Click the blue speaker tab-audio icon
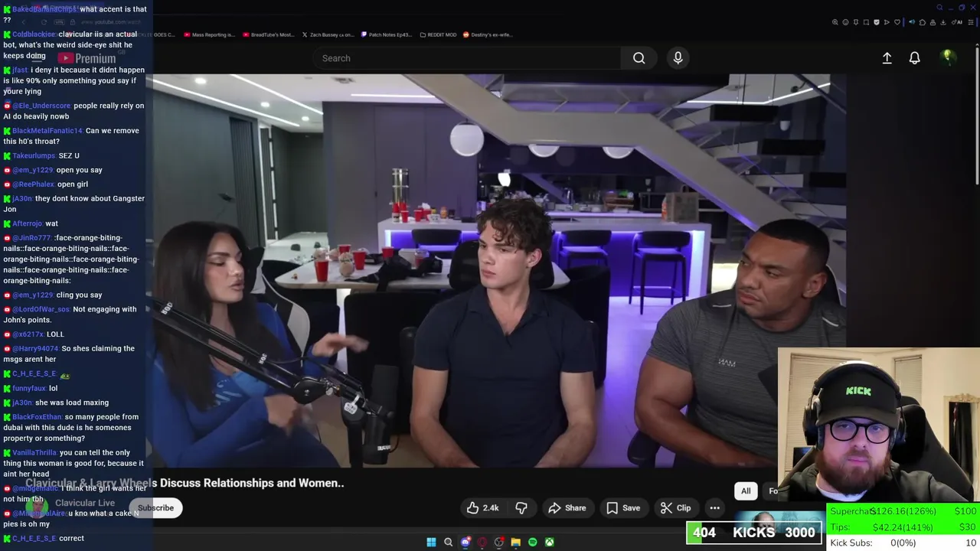The height and width of the screenshot is (551, 980). pos(912,22)
